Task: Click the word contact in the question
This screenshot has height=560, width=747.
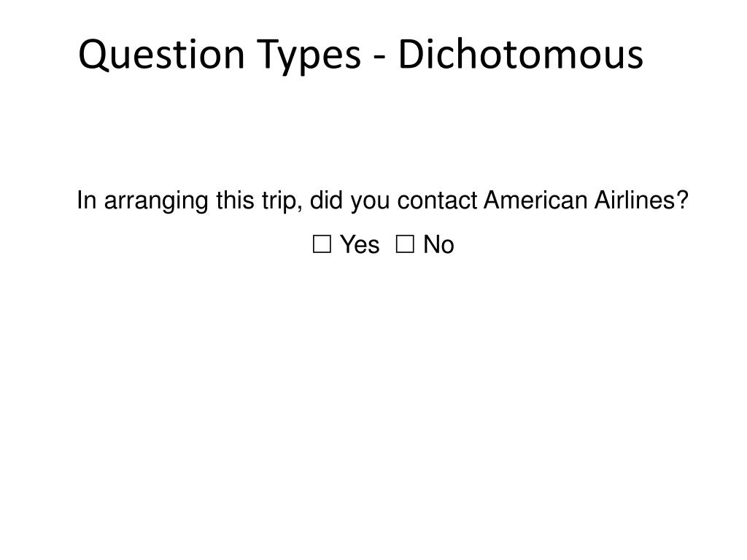Action: tap(438, 201)
